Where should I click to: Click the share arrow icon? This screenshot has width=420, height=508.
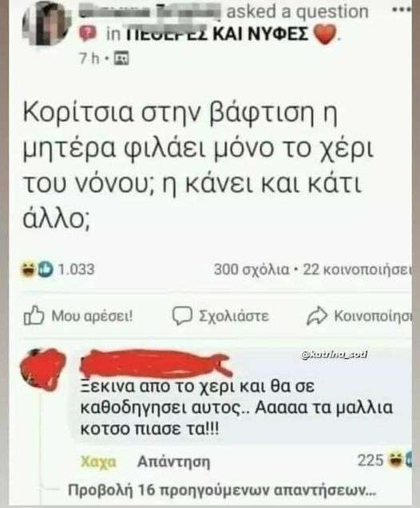point(317,316)
